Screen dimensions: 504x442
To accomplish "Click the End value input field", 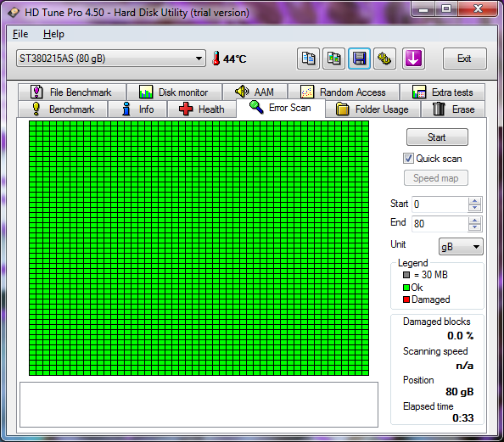I will click(x=440, y=223).
